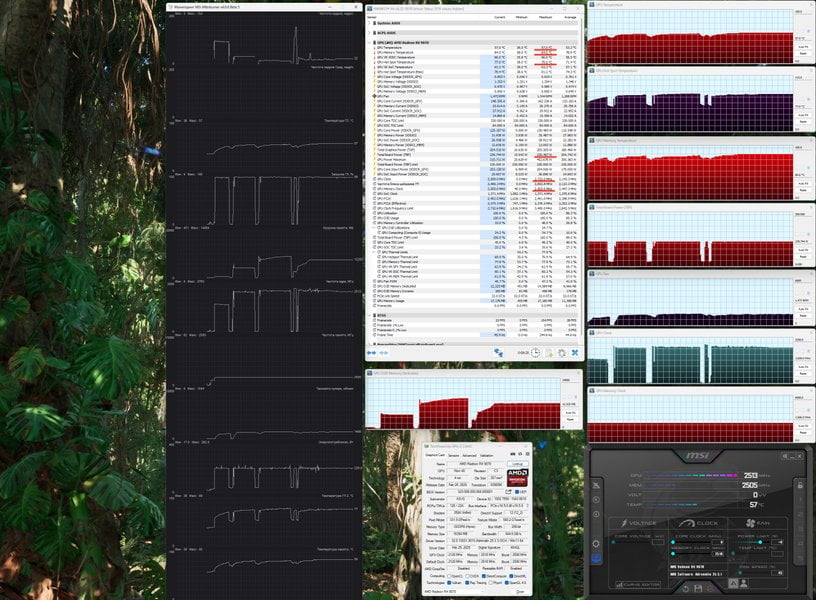Switch to the Sensors tab in GPU-Z
The height and width of the screenshot is (600, 816).
(x=453, y=455)
